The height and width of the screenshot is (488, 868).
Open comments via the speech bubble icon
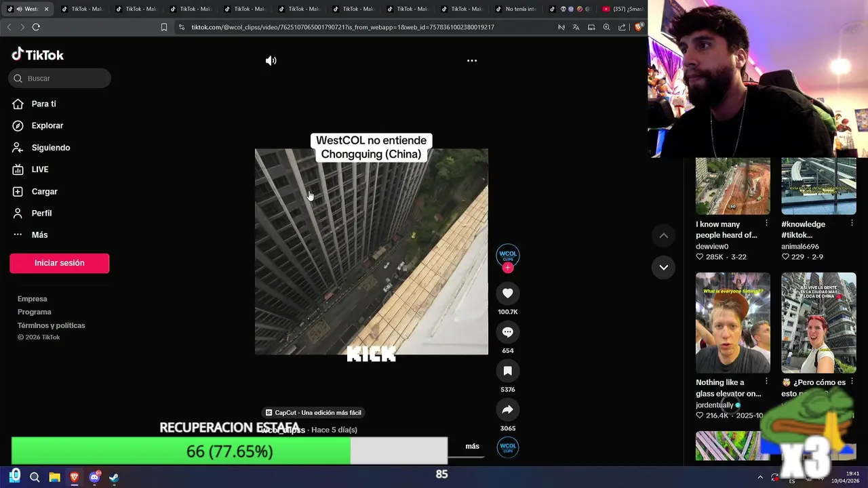tap(507, 332)
